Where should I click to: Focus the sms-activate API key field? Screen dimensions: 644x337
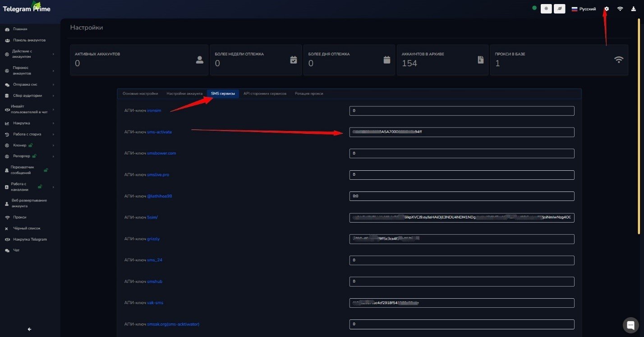tap(462, 132)
